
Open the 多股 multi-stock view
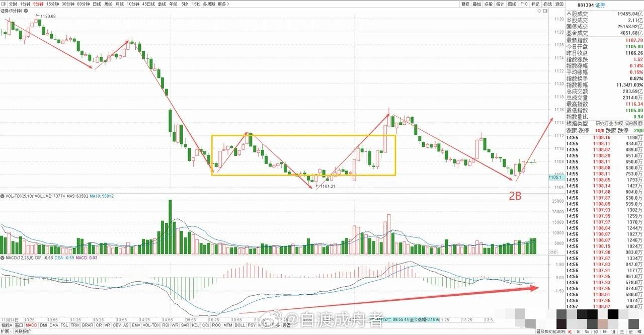coord(489,4)
